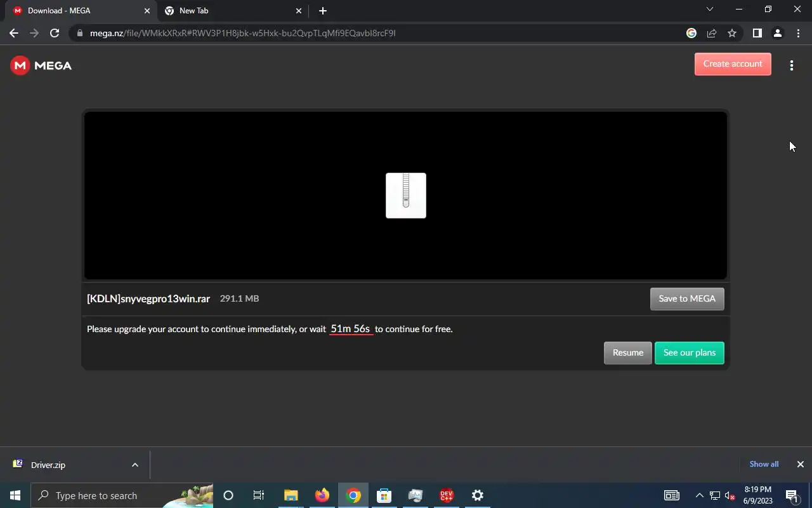Open the Chrome customize menu

[798, 33]
